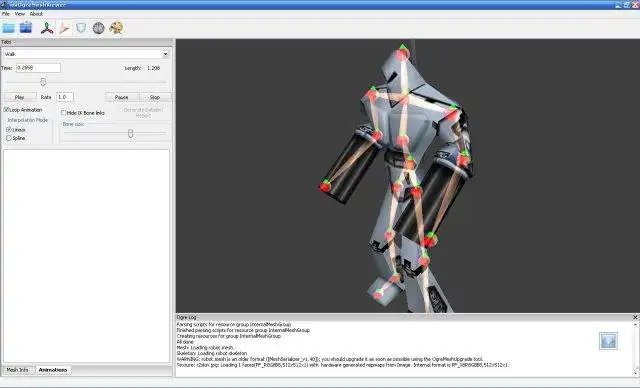Select the Spline interpolation radio button

tap(9, 138)
